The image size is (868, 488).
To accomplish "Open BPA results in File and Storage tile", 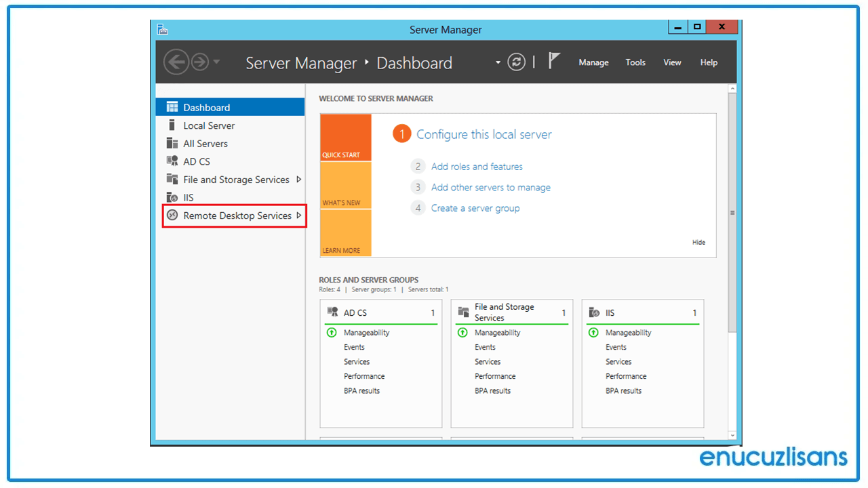I will 492,390.
